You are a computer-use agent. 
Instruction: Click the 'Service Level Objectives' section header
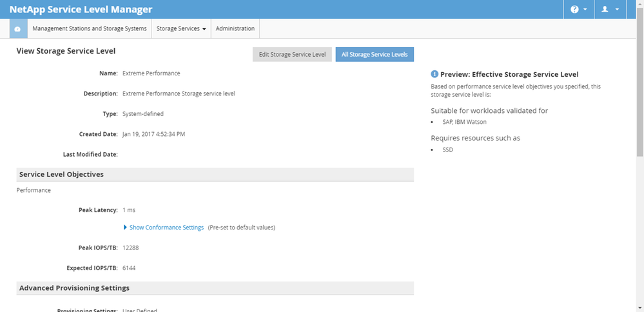(x=215, y=175)
